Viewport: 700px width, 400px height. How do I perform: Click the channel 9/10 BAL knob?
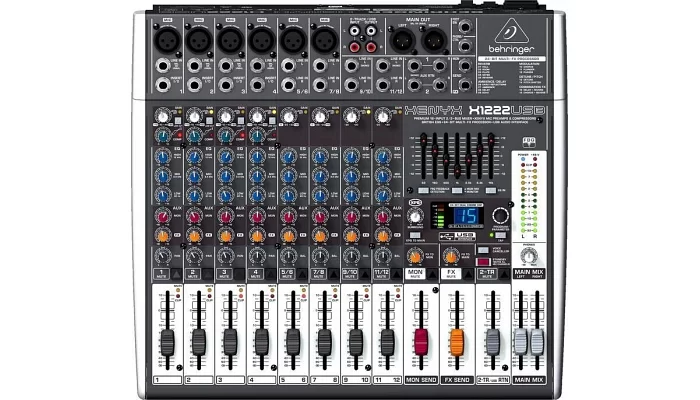pyautogui.click(x=352, y=256)
